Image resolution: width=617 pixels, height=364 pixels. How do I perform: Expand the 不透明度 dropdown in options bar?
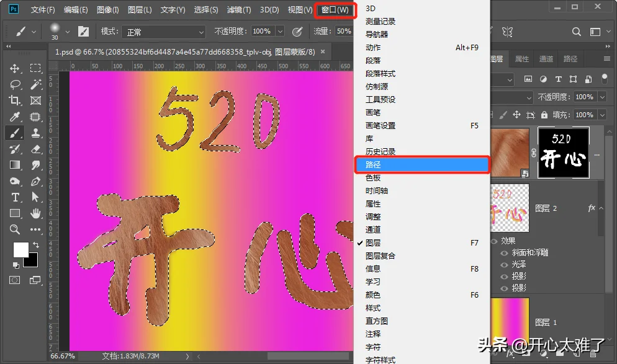click(x=280, y=32)
